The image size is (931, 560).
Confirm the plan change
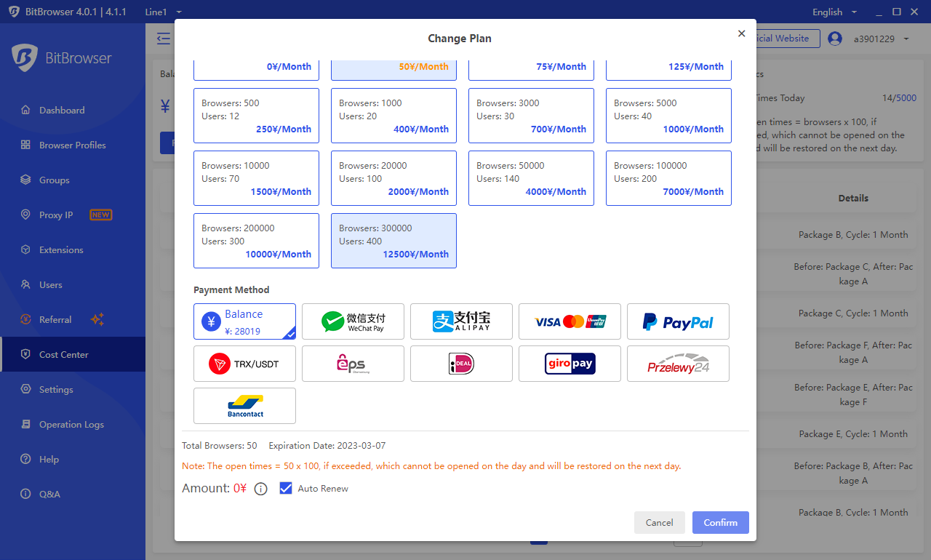coord(720,522)
